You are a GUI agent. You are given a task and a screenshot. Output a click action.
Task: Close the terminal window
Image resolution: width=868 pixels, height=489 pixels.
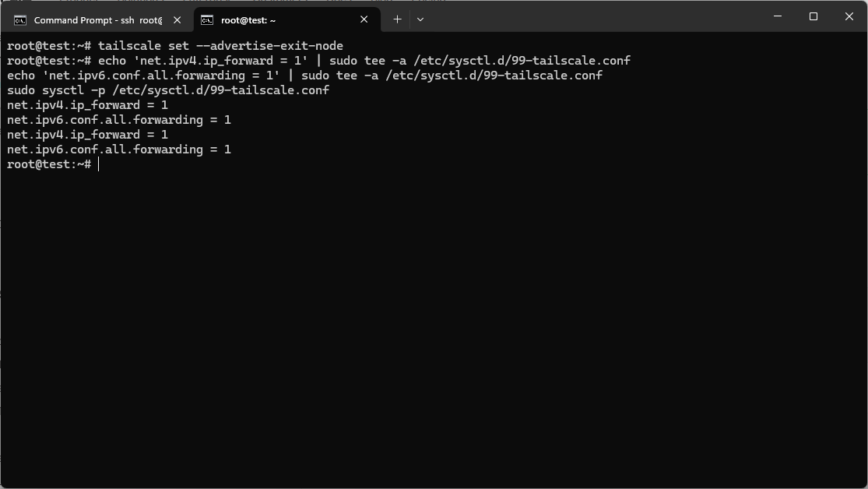[x=849, y=16]
